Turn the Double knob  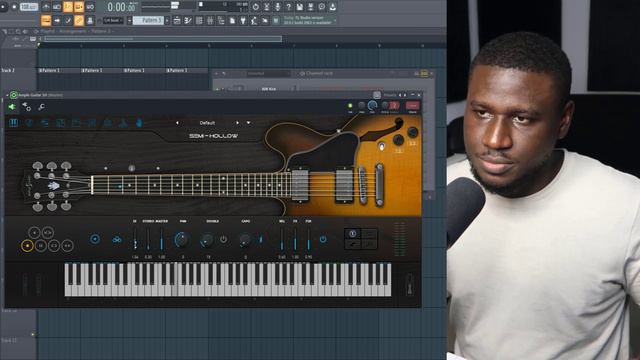tap(207, 240)
